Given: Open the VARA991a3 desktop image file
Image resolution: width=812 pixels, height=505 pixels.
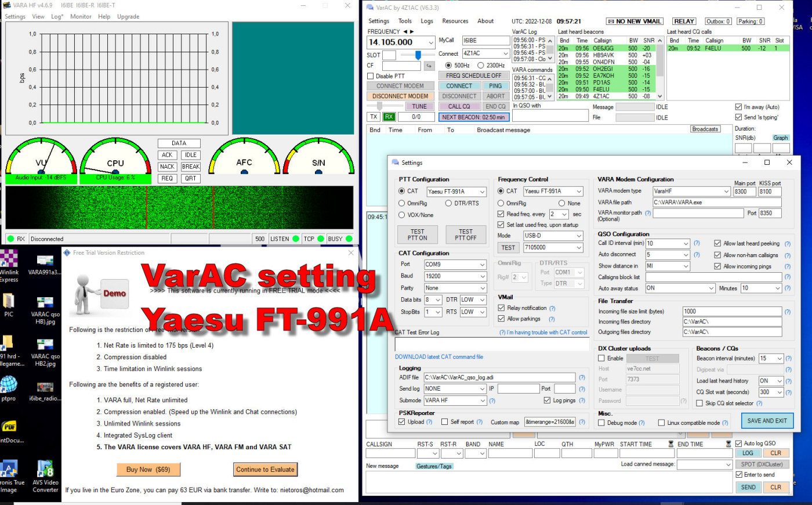Looking at the screenshot, I should (45, 265).
